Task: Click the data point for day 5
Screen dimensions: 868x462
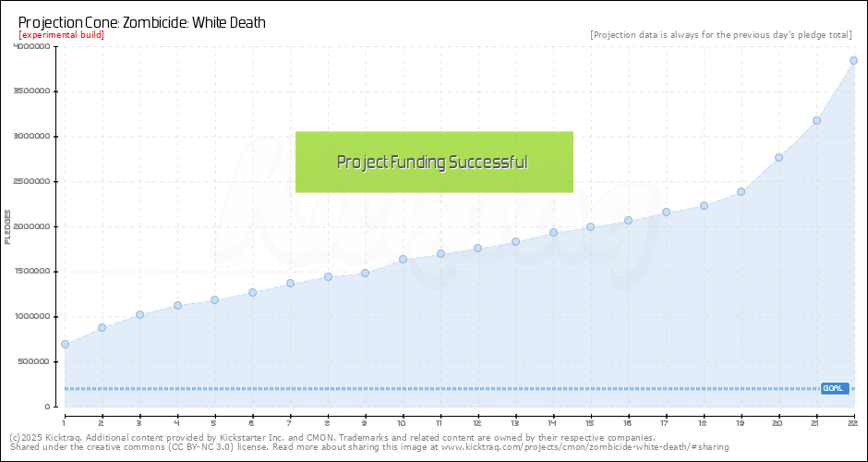Action: (x=214, y=299)
